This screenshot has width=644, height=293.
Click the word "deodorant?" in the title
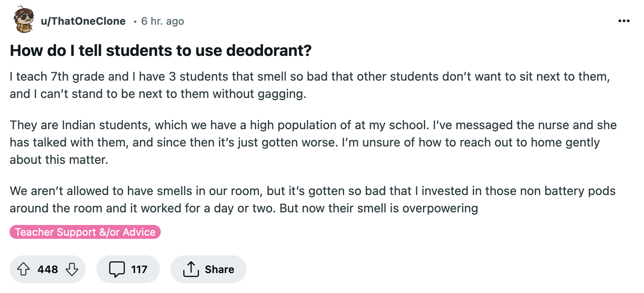coord(274,51)
